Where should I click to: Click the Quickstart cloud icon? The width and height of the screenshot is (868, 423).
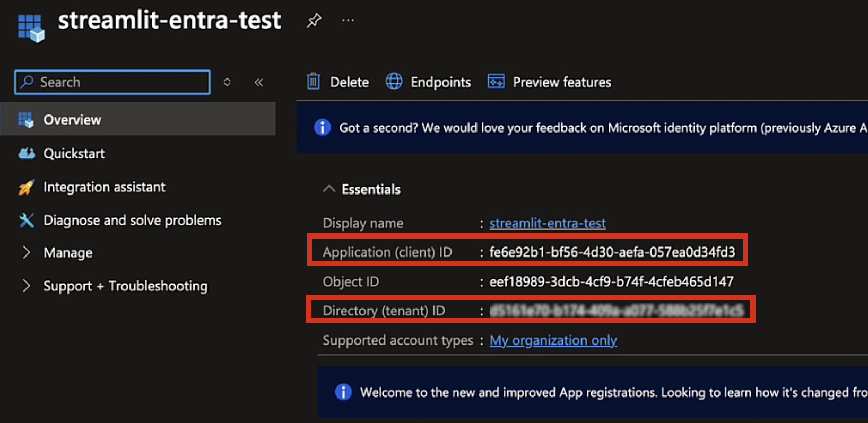coord(27,154)
